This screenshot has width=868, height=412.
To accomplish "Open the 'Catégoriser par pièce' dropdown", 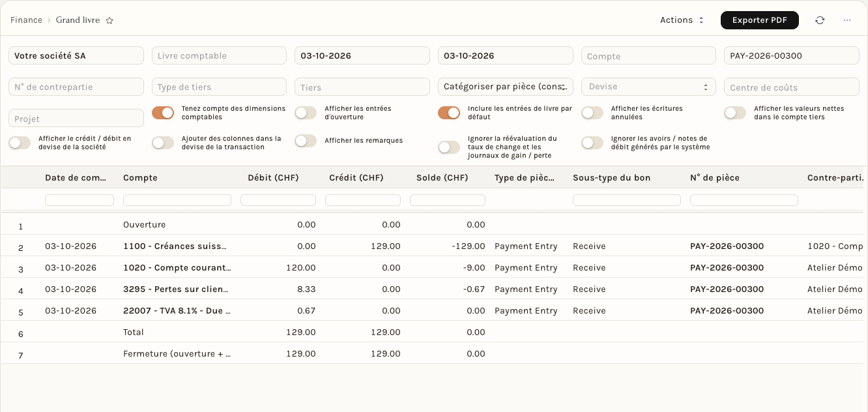I will (506, 87).
